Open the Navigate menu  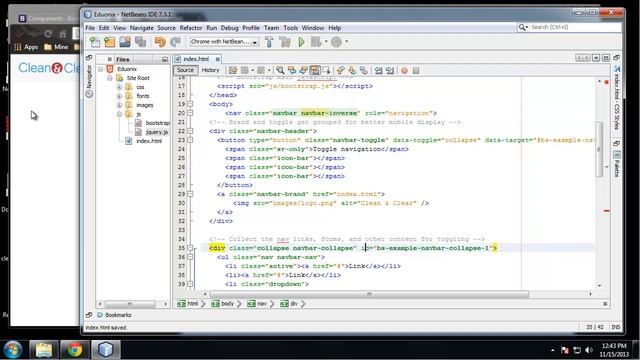pos(142,28)
